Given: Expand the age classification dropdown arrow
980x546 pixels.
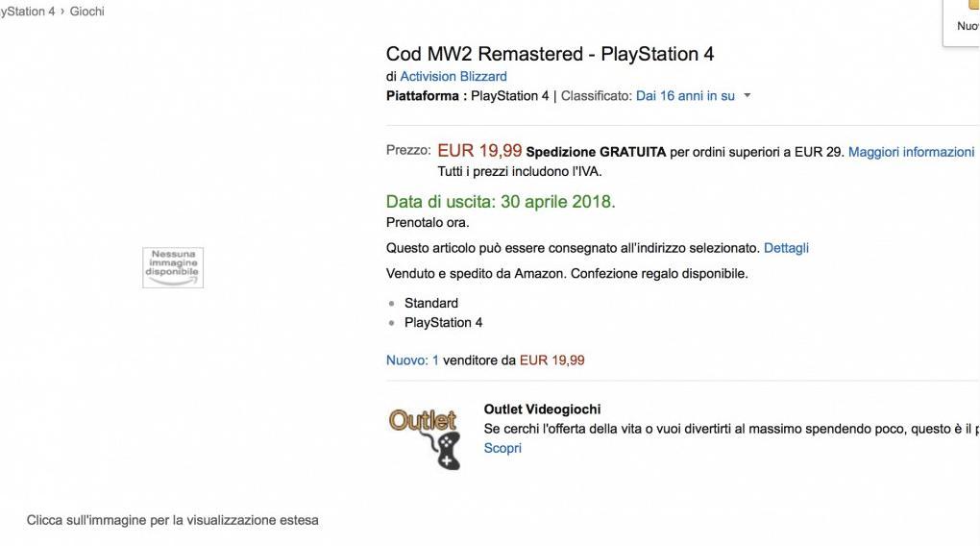Looking at the screenshot, I should [747, 96].
